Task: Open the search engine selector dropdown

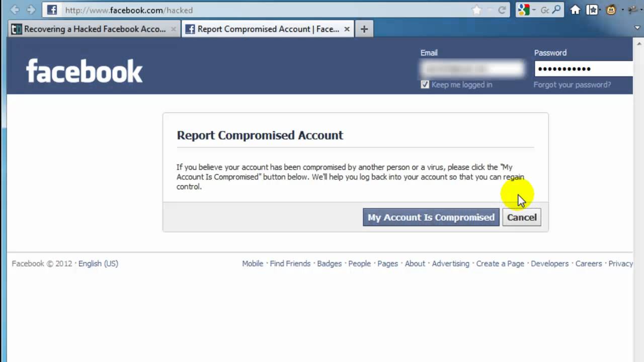Action: (533, 10)
